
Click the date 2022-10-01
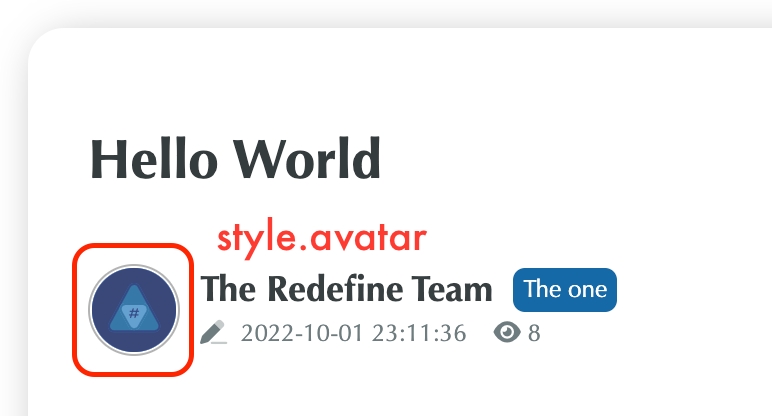[302, 333]
